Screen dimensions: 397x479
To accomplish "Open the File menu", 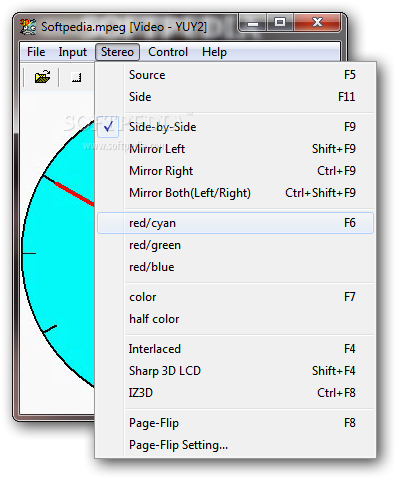I will point(36,52).
